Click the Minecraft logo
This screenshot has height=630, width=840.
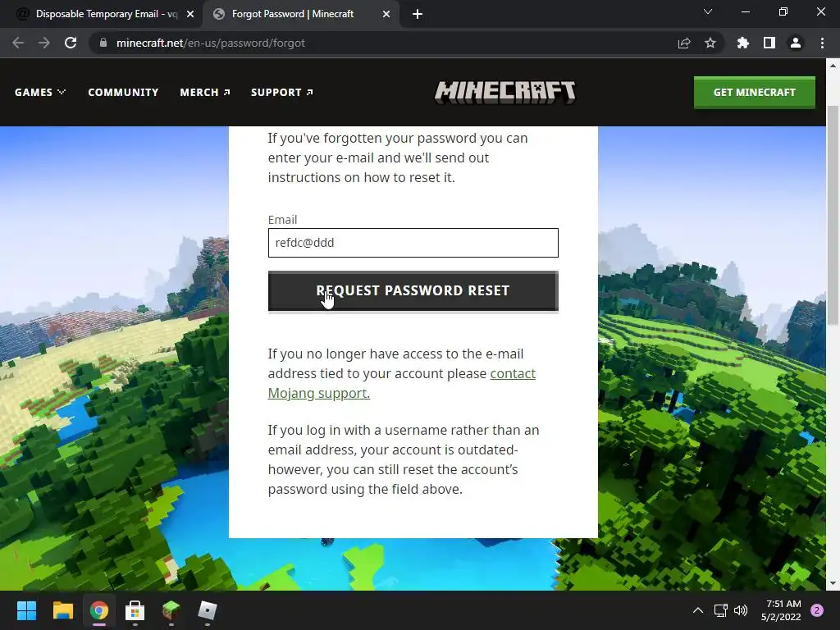point(504,92)
